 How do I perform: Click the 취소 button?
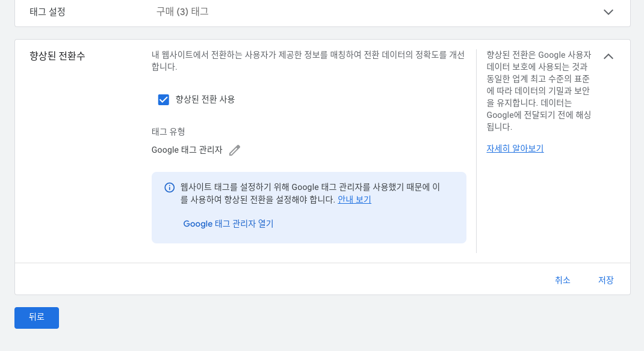(x=562, y=280)
